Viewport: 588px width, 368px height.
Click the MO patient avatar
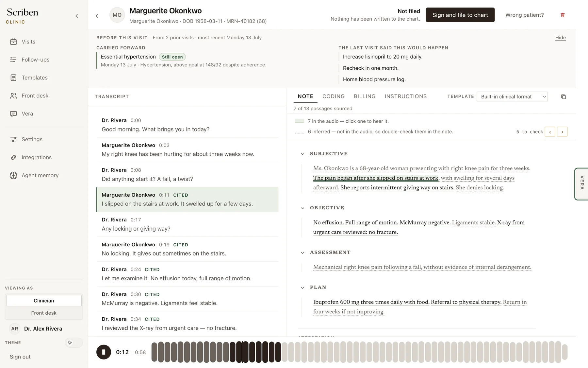click(117, 15)
